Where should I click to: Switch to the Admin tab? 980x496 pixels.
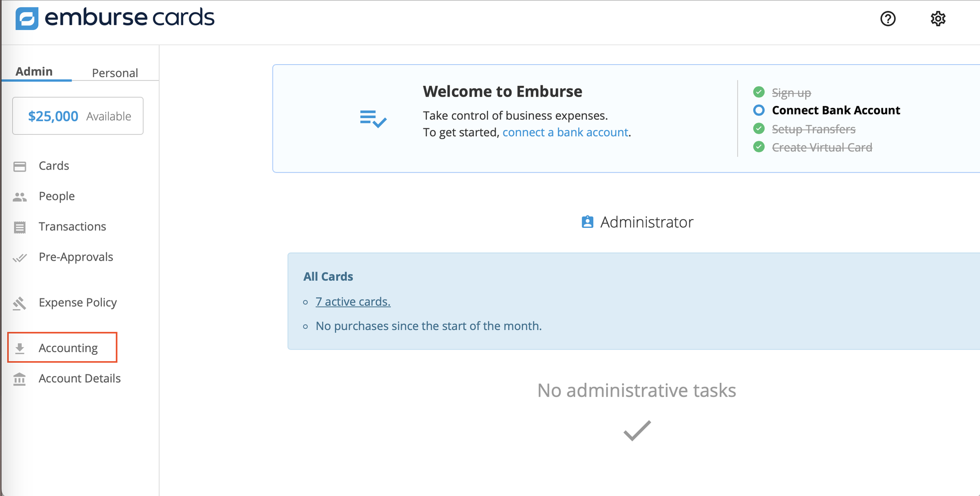pyautogui.click(x=34, y=71)
